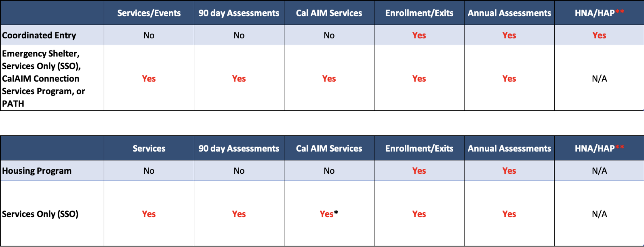This screenshot has width=644, height=247.
Task: Click the Yes* cell with asterisk
Action: coord(329,214)
